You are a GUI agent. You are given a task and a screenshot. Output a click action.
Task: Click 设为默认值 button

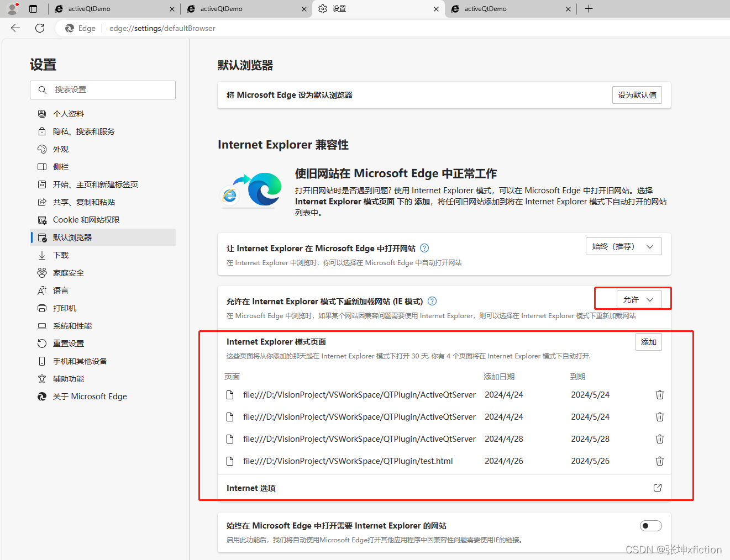(637, 95)
